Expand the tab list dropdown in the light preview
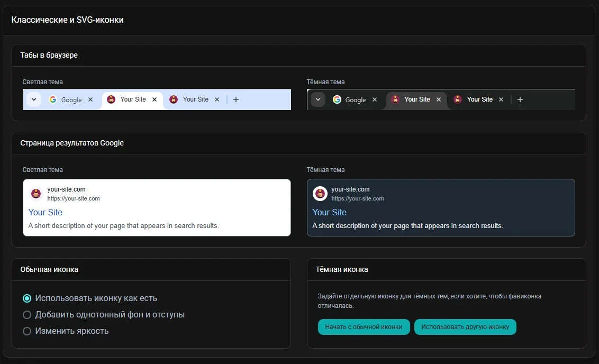599x364 pixels. click(x=33, y=99)
